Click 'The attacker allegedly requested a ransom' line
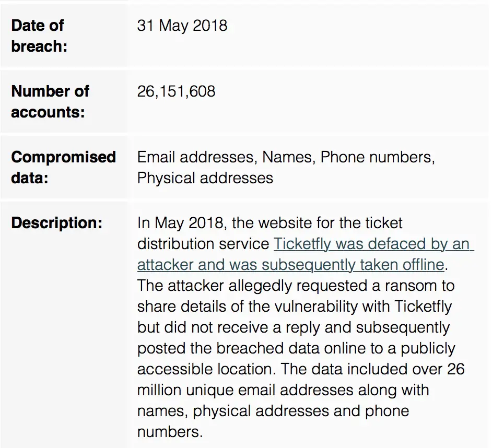The image size is (492, 448). click(x=296, y=286)
